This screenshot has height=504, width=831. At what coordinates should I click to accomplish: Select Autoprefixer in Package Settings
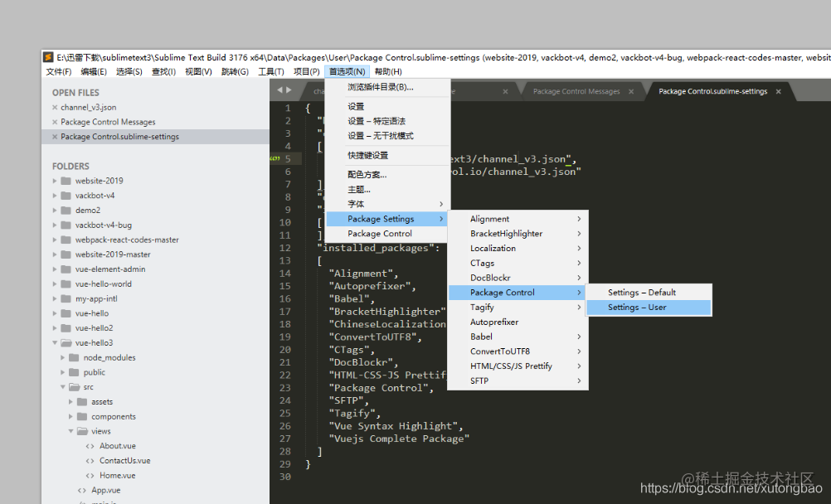click(518, 322)
